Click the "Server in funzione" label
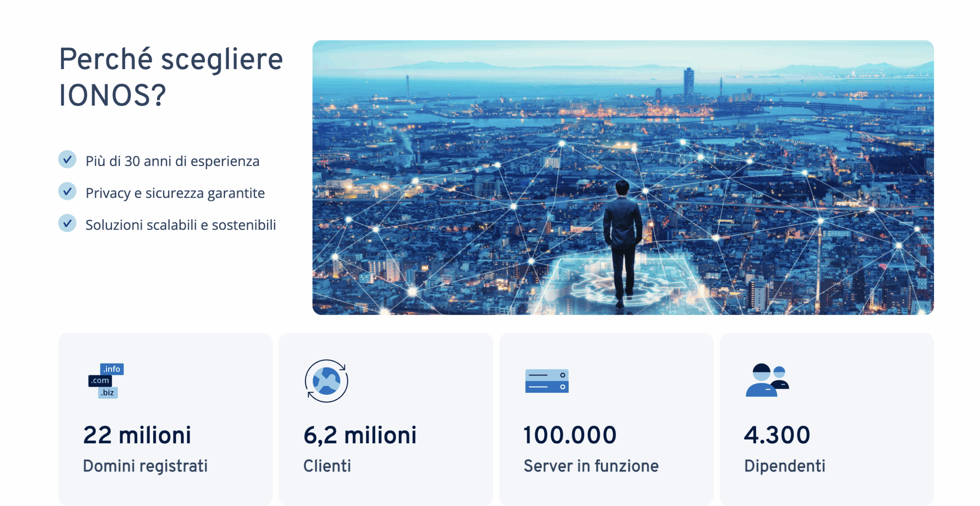The width and height of the screenshot is (980, 506). click(591, 466)
